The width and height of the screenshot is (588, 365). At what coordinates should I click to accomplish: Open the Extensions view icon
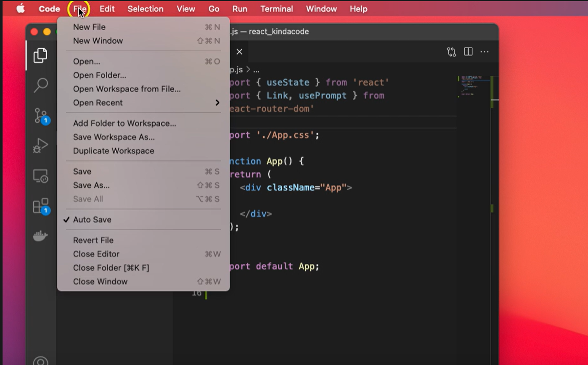tap(41, 206)
